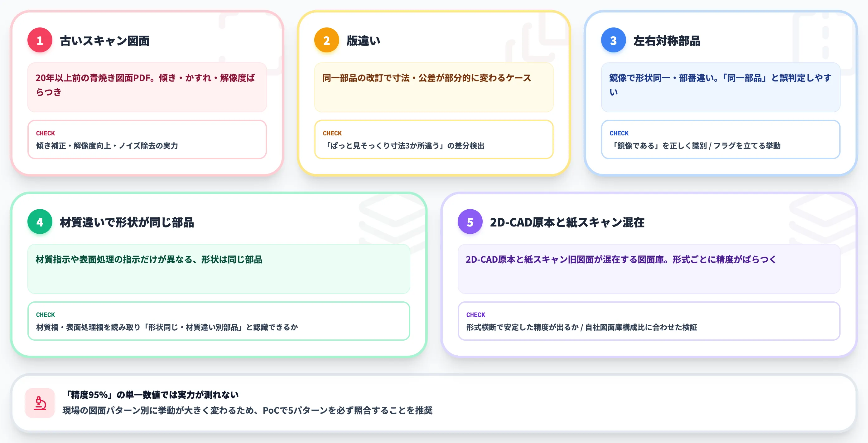Click the blue number 3 badge

pos(613,40)
